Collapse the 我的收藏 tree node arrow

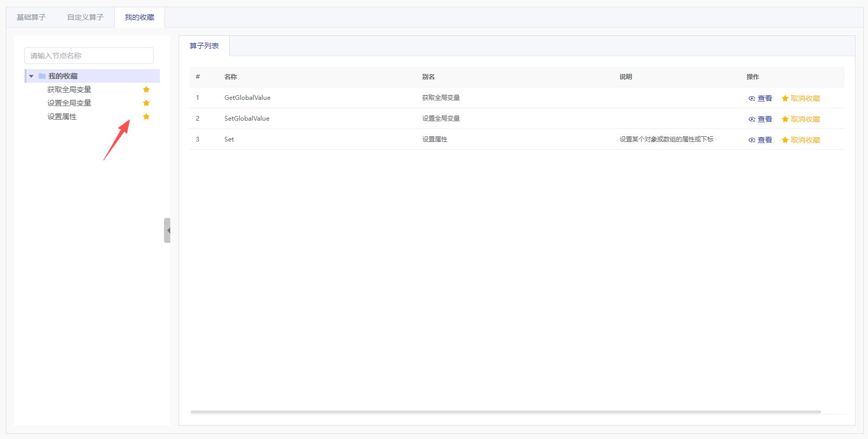pyautogui.click(x=31, y=76)
